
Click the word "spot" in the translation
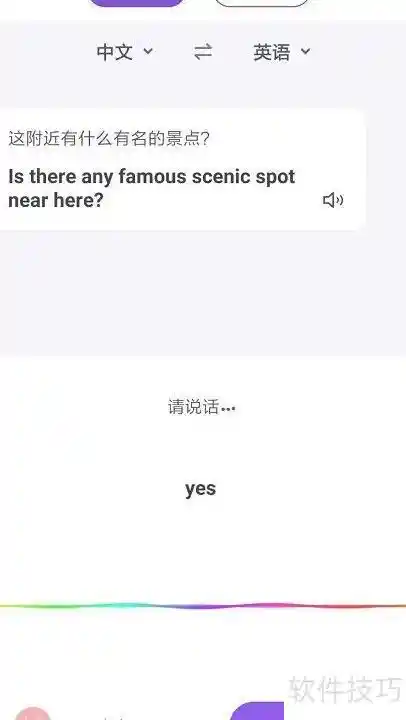tap(276, 177)
